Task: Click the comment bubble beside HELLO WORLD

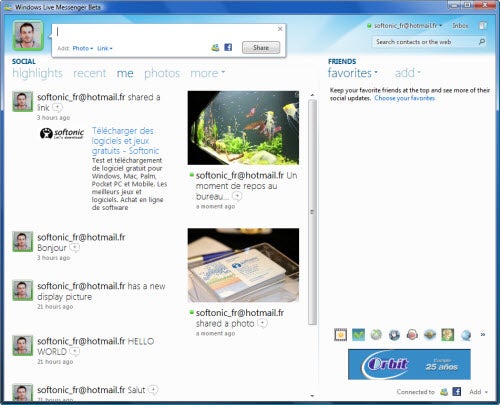Action: tap(75, 352)
